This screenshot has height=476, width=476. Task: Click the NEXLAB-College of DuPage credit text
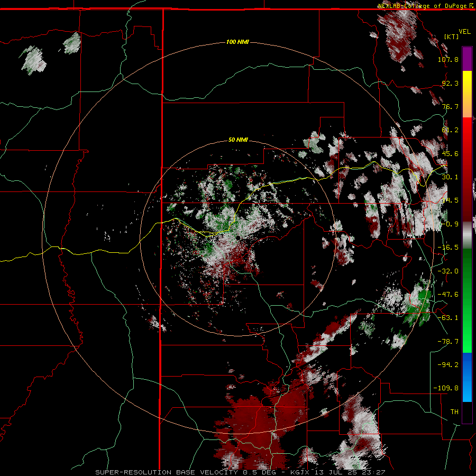[x=424, y=6]
